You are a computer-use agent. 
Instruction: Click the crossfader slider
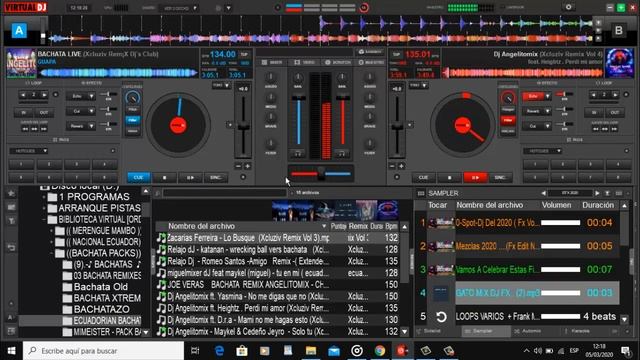coord(321,173)
